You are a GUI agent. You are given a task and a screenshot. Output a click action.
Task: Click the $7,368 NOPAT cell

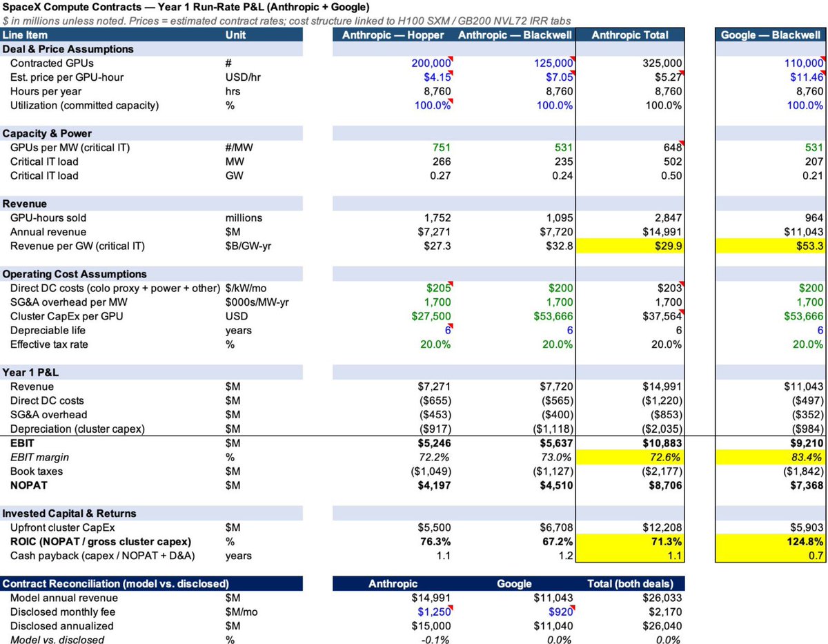point(806,485)
